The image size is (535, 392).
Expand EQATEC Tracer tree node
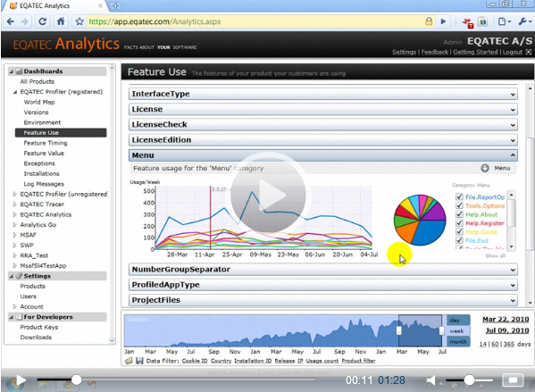(14, 204)
